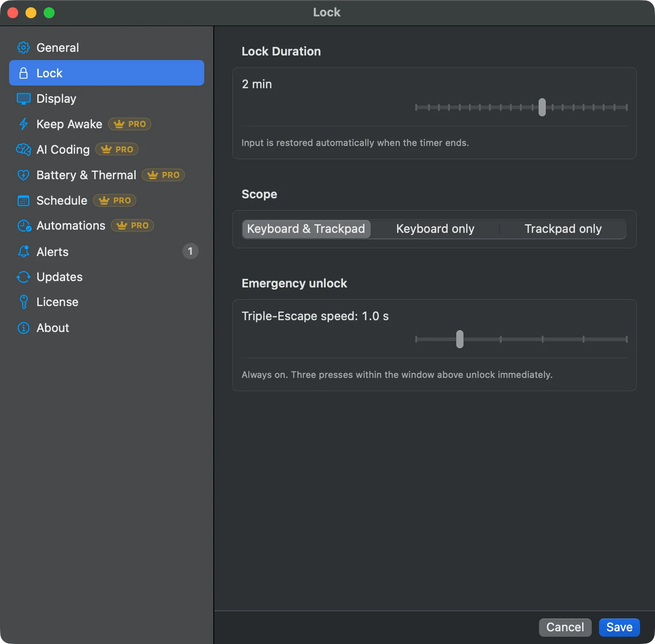The width and height of the screenshot is (655, 644).
Task: Go to the Display settings
Action: [106, 99]
